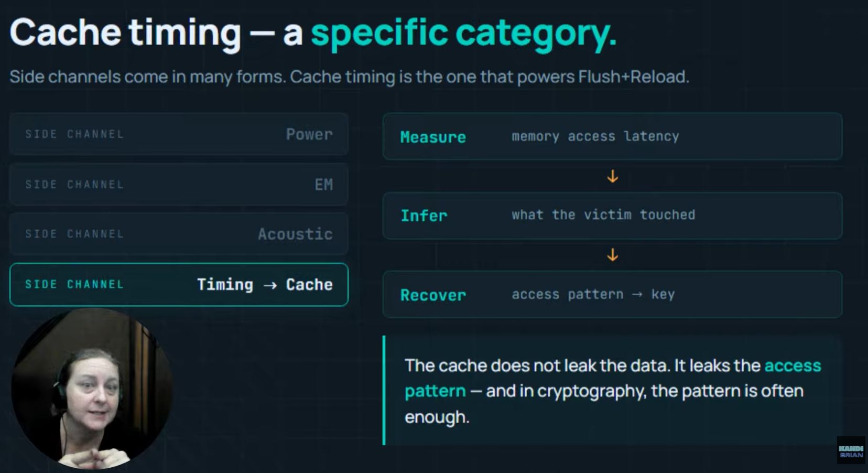Click the Kandi Brian watermark logo
This screenshot has width=868, height=473.
(851, 451)
